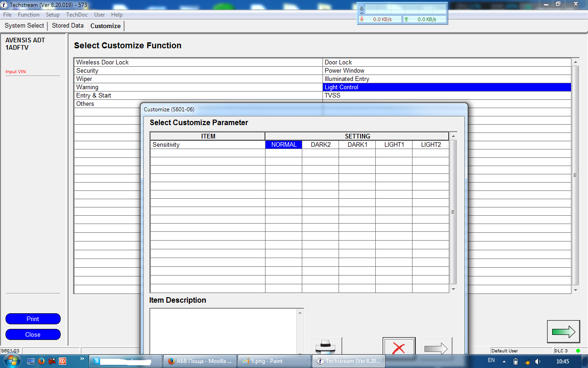This screenshot has width=588, height=368.
Task: Switch to the Stored Data tab
Action: 68,26
